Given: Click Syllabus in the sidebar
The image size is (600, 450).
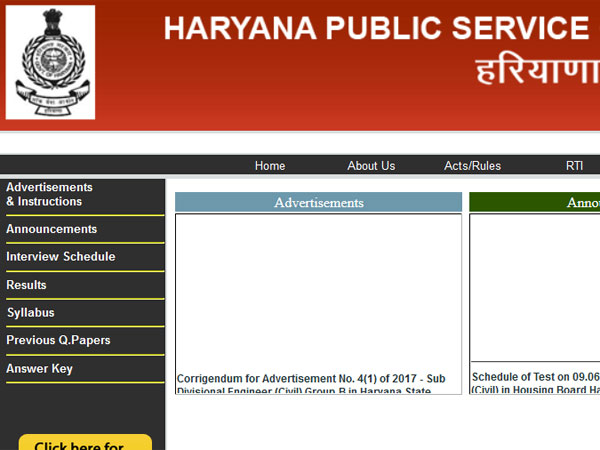Looking at the screenshot, I should [31, 313].
